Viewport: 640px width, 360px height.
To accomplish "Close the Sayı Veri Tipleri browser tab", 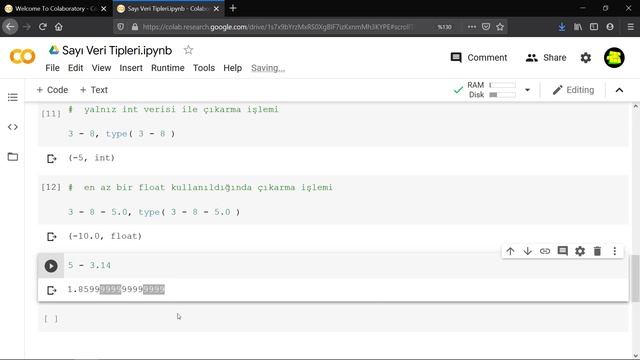I will (x=216, y=9).
